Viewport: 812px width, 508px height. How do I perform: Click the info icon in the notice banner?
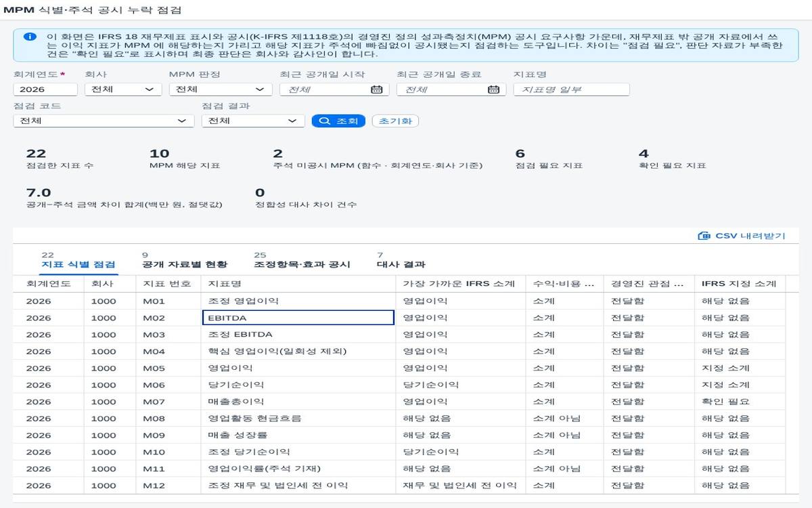30,37
